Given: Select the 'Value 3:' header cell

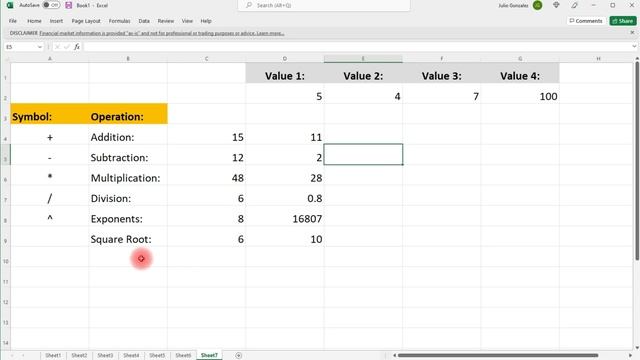Looking at the screenshot, I should 442,73.
